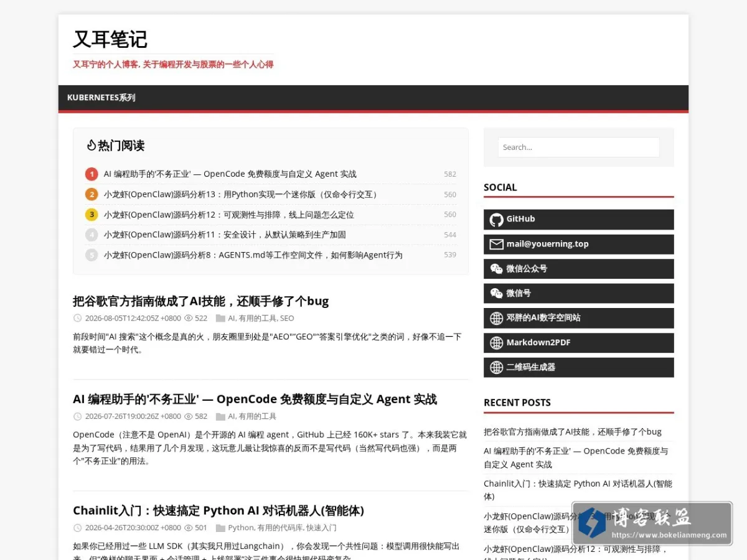
Task: Open the KUBERNETES系列 menu item
Action: pos(101,98)
